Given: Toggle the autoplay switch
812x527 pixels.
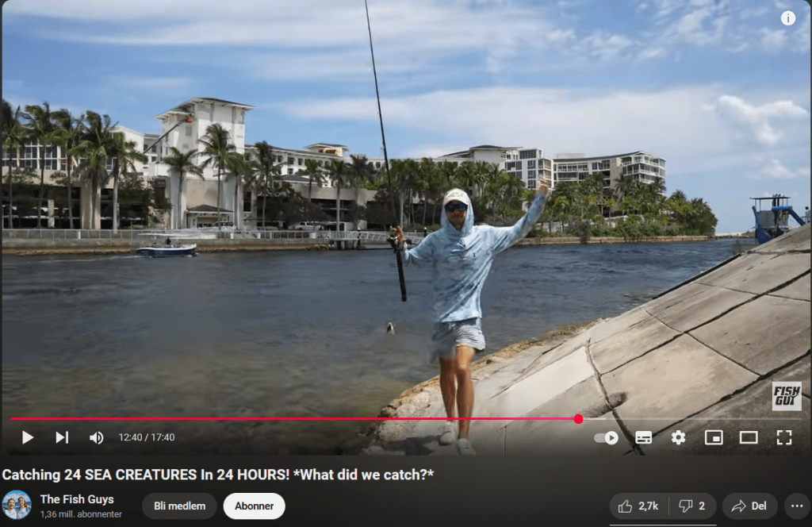Looking at the screenshot, I should click(x=607, y=438).
